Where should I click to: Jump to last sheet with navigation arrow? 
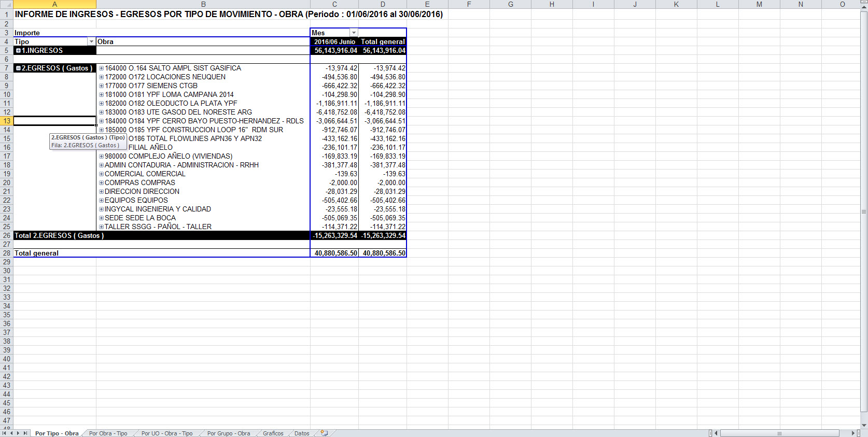pyautogui.click(x=24, y=433)
